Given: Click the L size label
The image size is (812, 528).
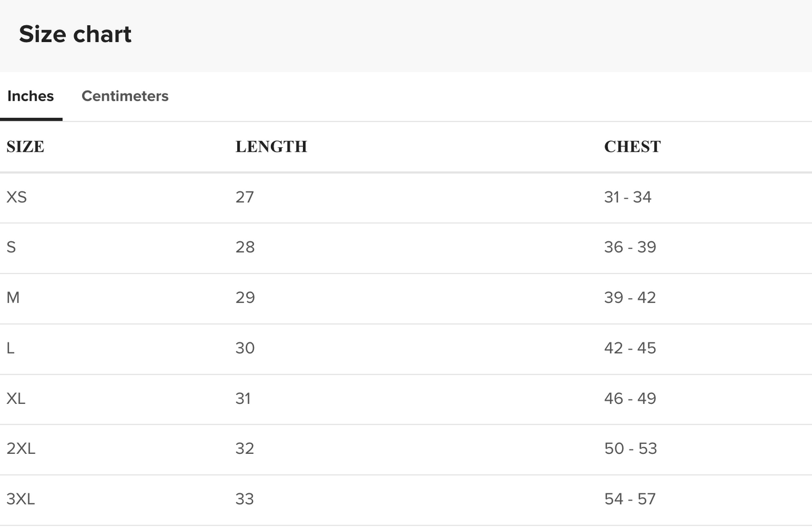Looking at the screenshot, I should click(11, 348).
